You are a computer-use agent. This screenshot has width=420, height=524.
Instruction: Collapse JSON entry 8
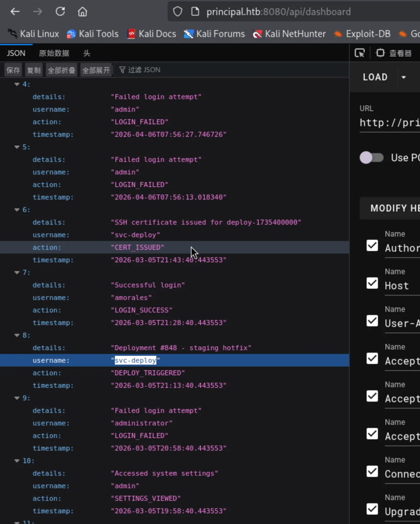point(17,335)
